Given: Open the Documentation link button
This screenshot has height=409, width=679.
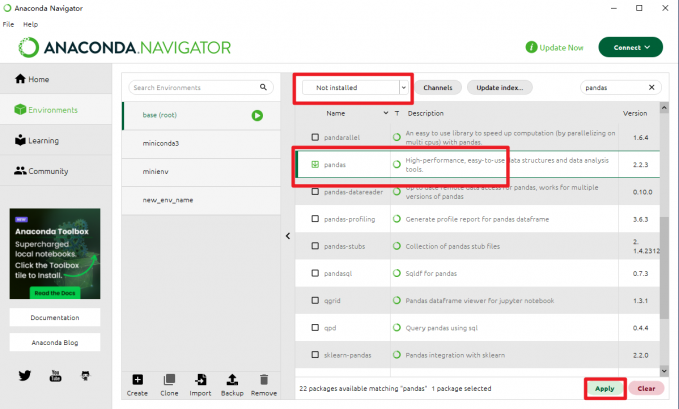Looking at the screenshot, I should (x=55, y=317).
